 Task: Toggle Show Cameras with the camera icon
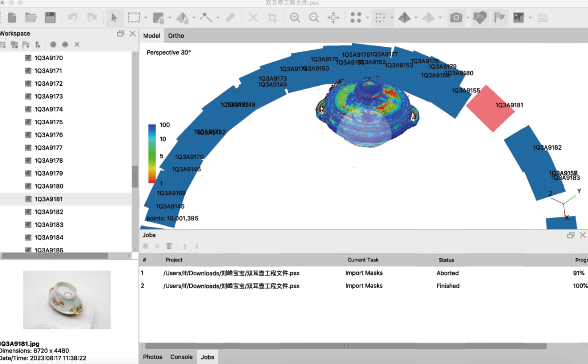pyautogui.click(x=456, y=18)
